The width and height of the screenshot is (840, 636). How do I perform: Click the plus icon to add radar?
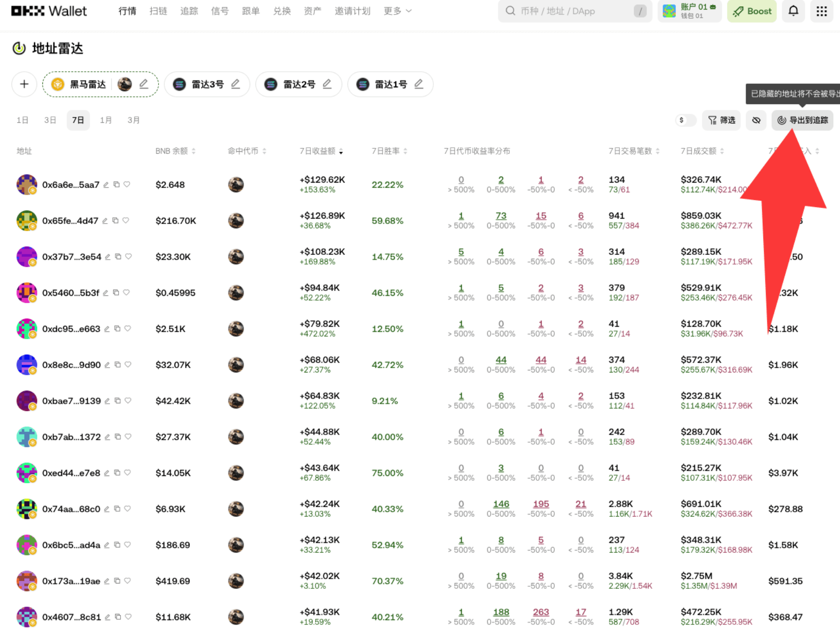coord(24,84)
